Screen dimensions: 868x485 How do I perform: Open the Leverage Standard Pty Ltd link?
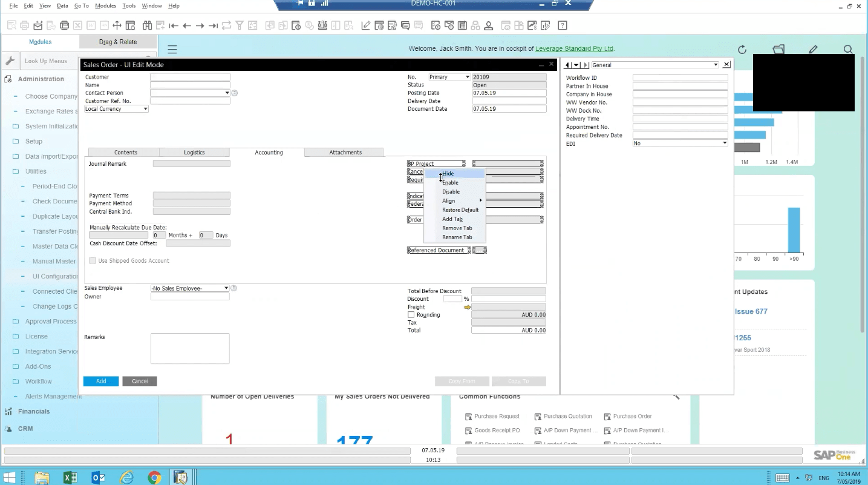[574, 48]
